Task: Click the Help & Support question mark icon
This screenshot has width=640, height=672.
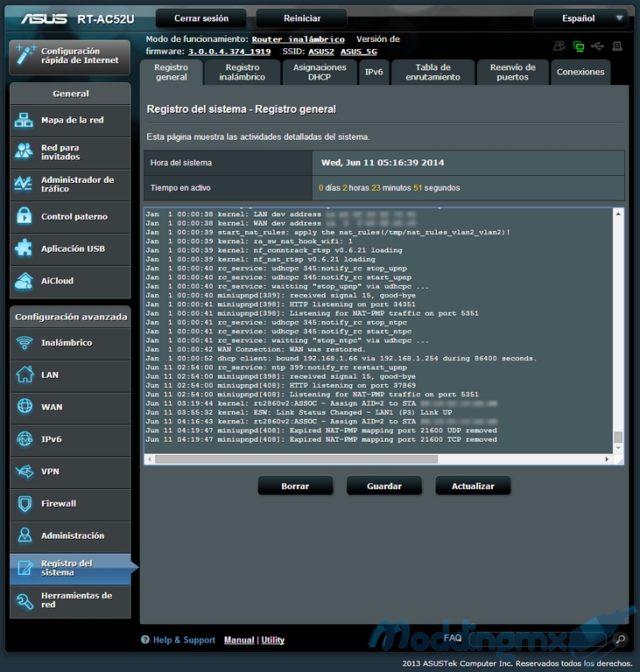Action: click(x=145, y=640)
